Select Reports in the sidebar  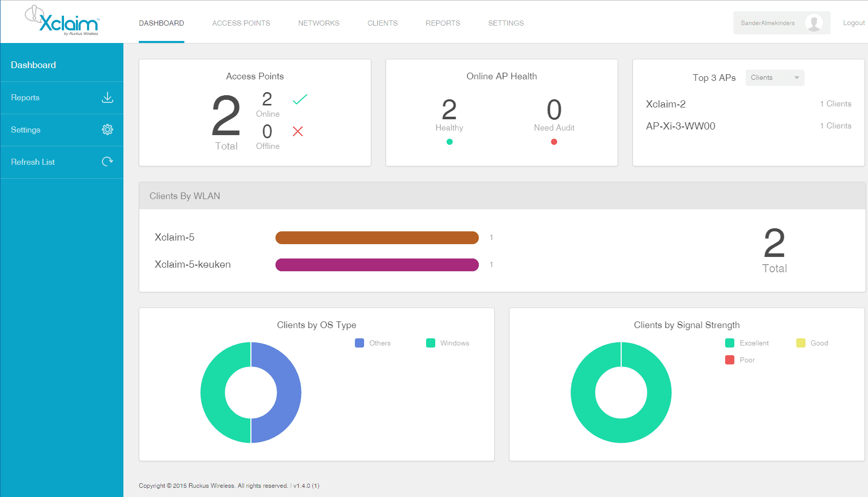[62, 98]
